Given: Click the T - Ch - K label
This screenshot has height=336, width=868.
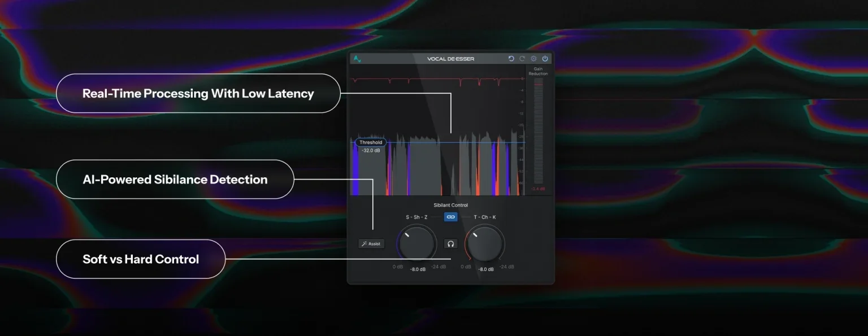Looking at the screenshot, I should 485,217.
